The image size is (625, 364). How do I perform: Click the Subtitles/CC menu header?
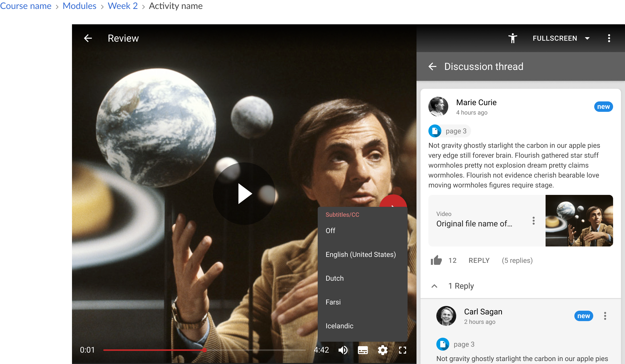tap(342, 215)
